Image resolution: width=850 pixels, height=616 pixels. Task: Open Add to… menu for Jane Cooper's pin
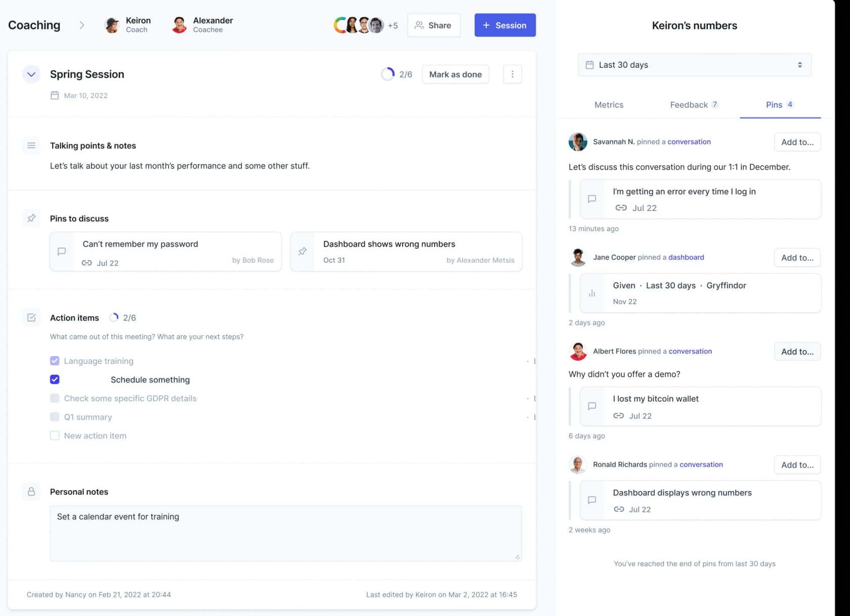(797, 257)
